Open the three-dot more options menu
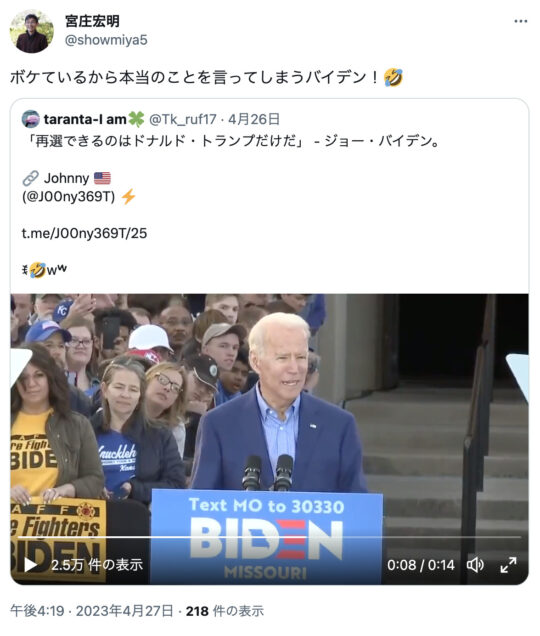This screenshot has height=636, width=540. tap(521, 21)
